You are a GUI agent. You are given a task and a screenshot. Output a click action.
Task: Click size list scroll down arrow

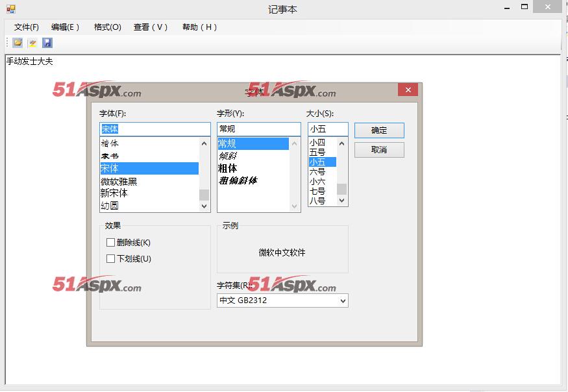coord(341,201)
